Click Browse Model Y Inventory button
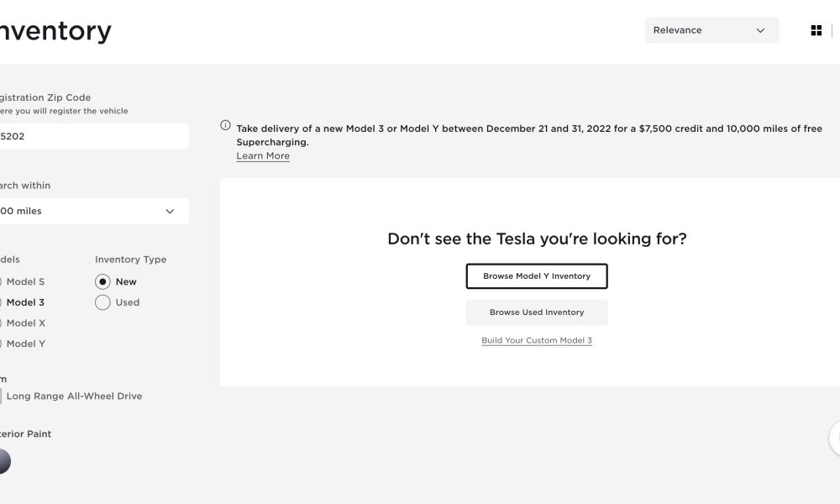The height and width of the screenshot is (504, 840). 537,276
